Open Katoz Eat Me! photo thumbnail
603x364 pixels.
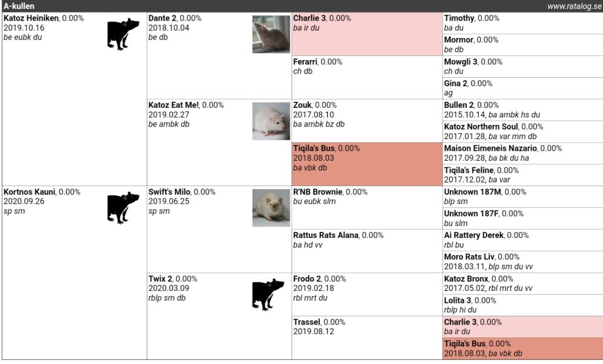click(271, 121)
